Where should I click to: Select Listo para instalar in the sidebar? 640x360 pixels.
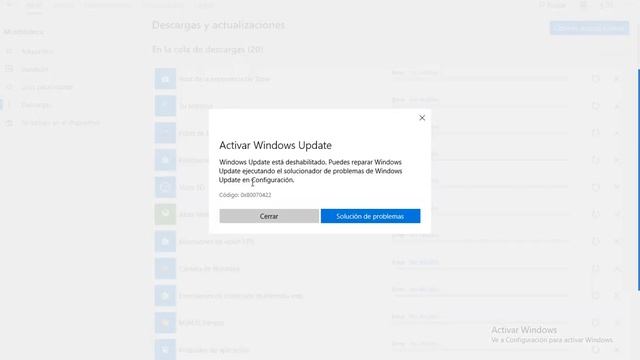[47, 87]
